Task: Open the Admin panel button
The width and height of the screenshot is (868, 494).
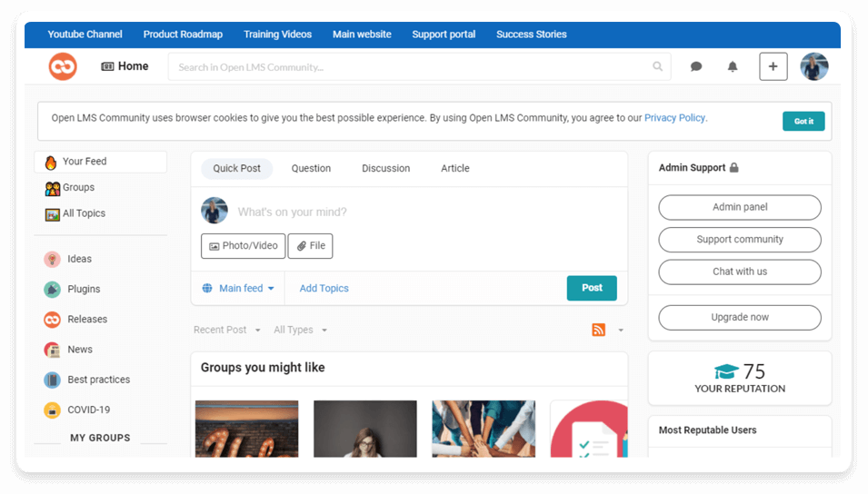Action: click(740, 207)
